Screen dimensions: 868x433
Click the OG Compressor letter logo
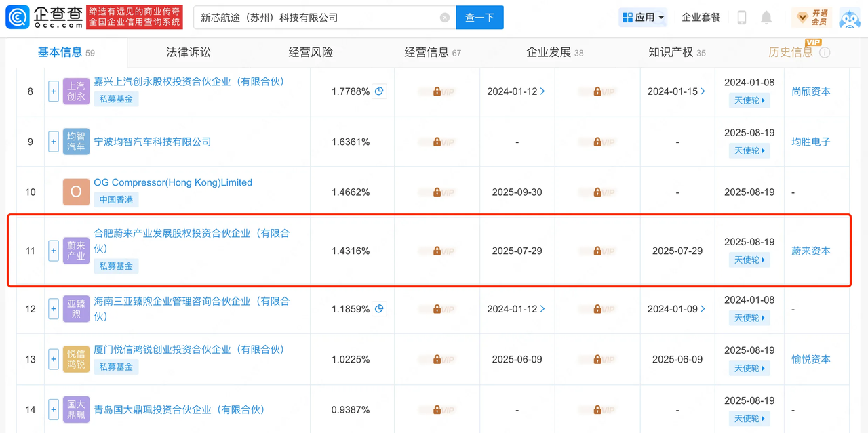pyautogui.click(x=76, y=192)
